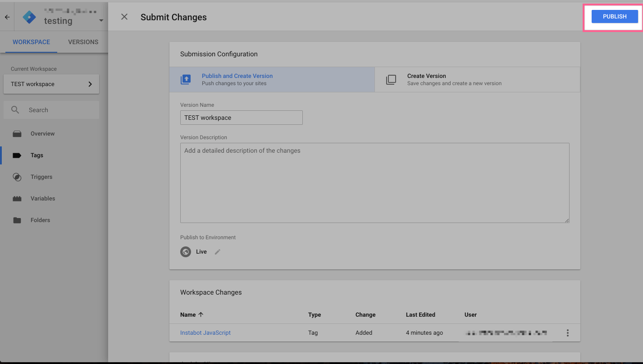643x364 pixels.
Task: Click the Overview briefcase icon
Action: 17,134
